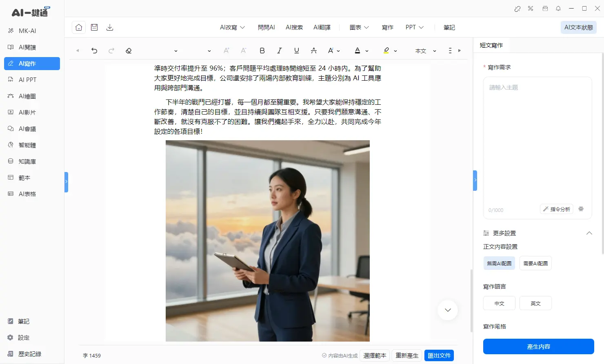The height and width of the screenshot is (364, 604).
Task: Open 知識庫 in the sidebar
Action: click(x=32, y=161)
